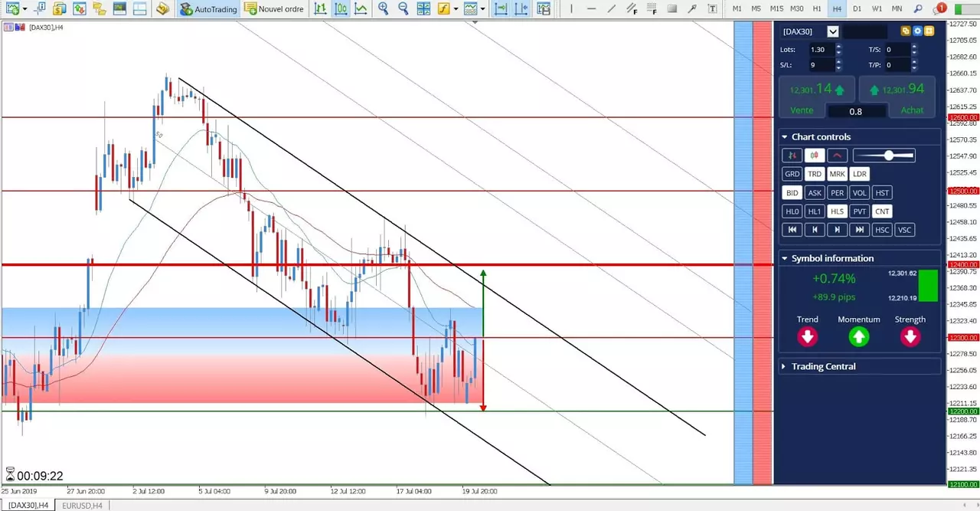Select the vertical line drawing tool
Screen dimensions: 980x511
[571, 9]
